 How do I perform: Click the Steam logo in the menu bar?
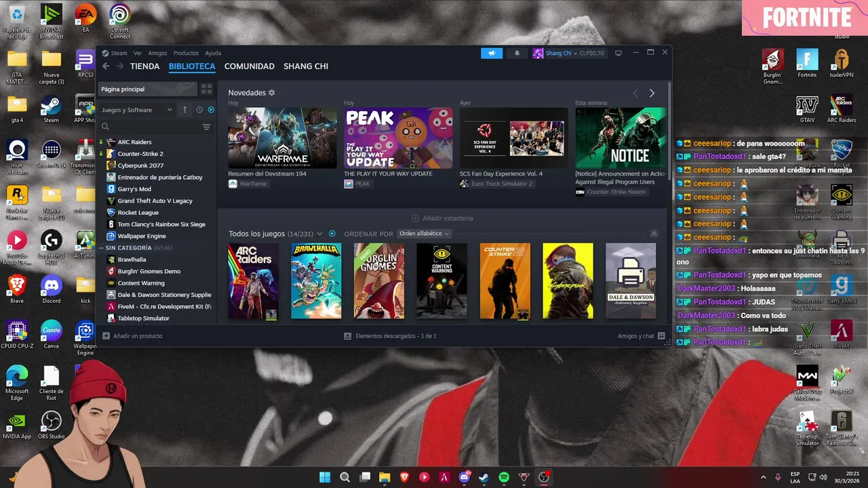105,53
